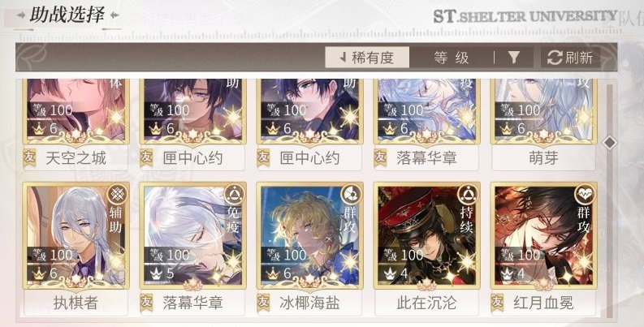Select the 萌芽 card name label

(x=543, y=158)
